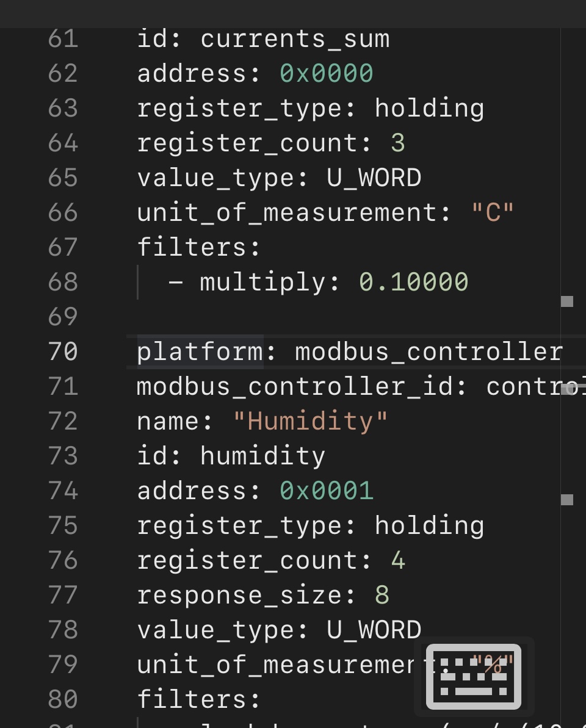Select the 0x0000 address value
This screenshot has width=586, height=728.
327,73
